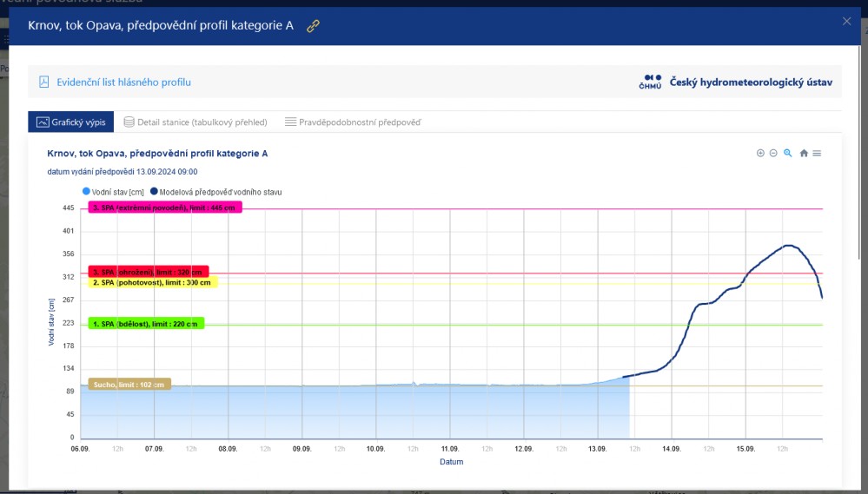Reset chart zoom with the home icon
This screenshot has height=494, width=868.
coord(804,153)
